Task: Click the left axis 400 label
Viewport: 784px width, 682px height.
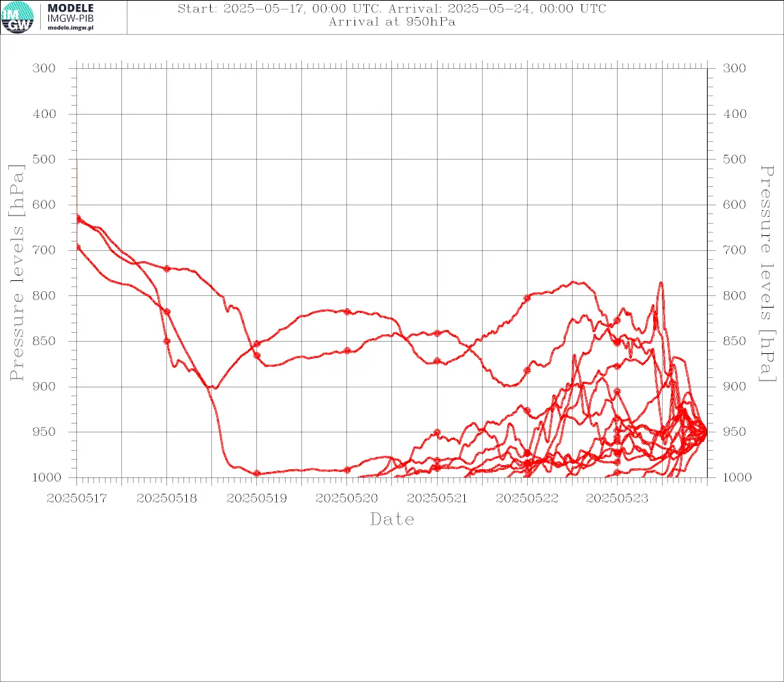Action: click(44, 114)
